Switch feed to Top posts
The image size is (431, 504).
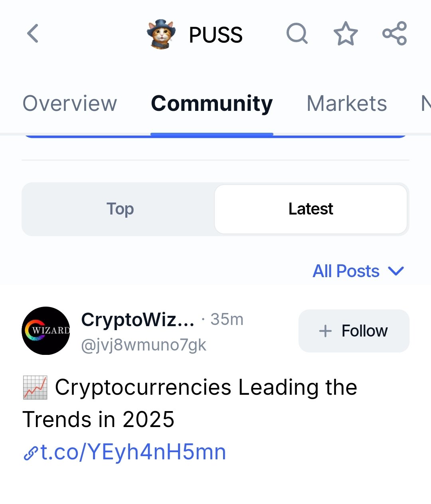tap(120, 209)
